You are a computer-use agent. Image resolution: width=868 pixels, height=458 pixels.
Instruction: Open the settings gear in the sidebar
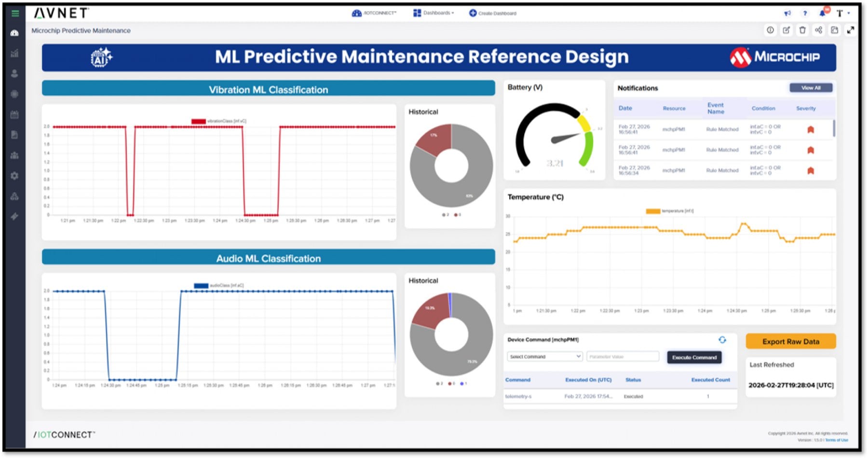point(14,176)
